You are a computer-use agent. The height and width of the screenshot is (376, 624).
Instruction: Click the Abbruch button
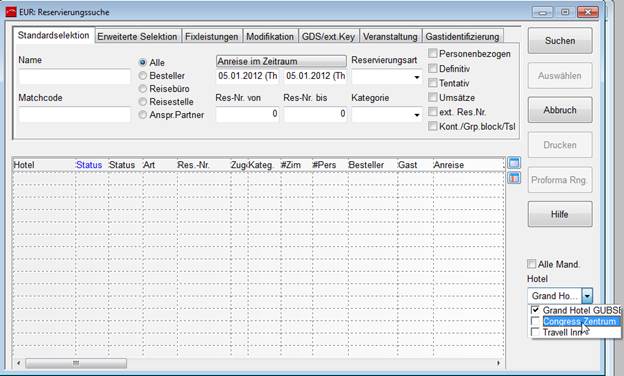tap(560, 110)
